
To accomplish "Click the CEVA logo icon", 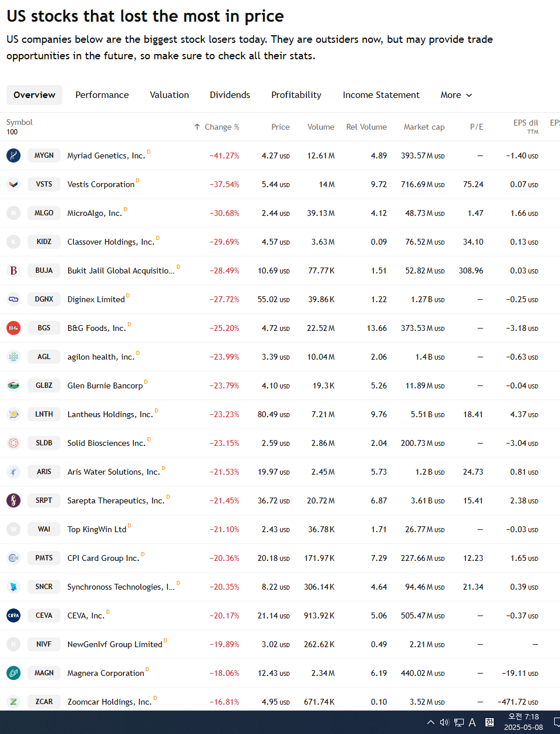I will pos(14,615).
